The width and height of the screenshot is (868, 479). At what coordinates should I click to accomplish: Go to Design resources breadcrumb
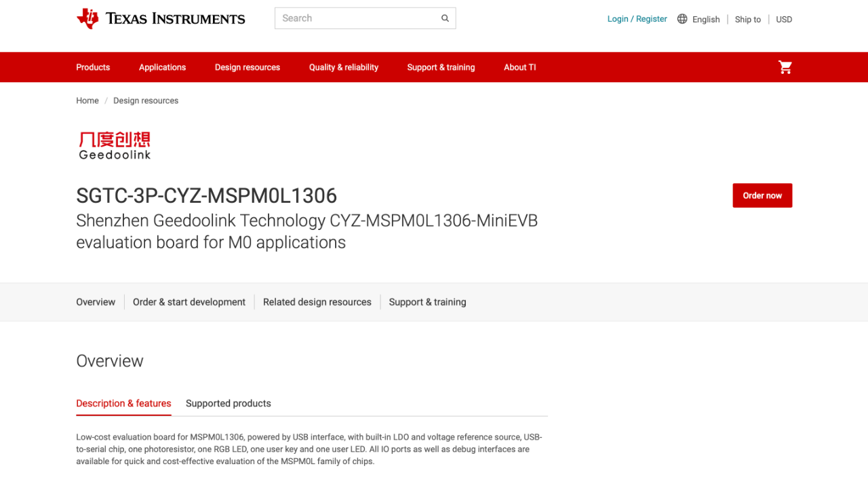tap(146, 100)
